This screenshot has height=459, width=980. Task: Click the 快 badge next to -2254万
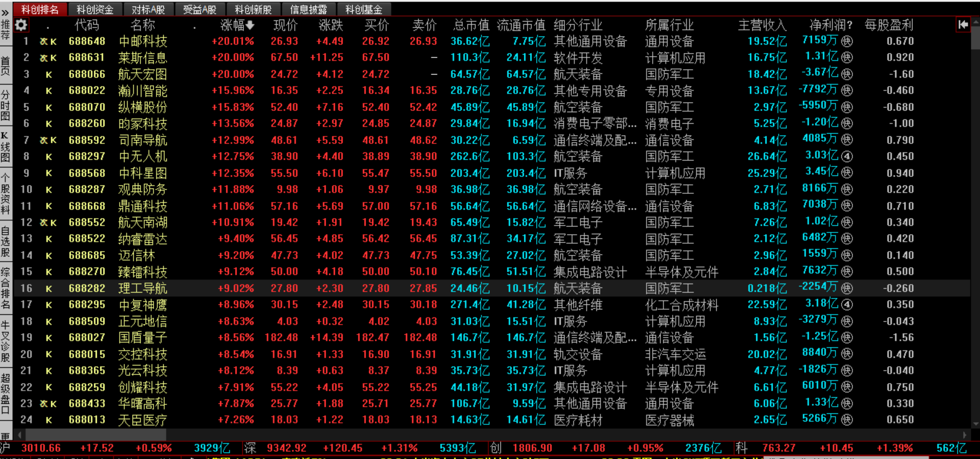point(847,289)
